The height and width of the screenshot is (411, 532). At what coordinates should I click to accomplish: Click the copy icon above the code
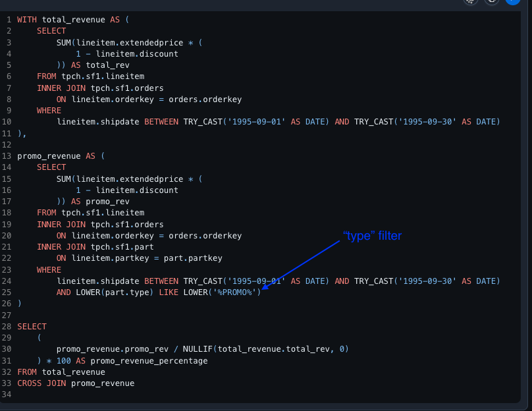tap(491, 2)
